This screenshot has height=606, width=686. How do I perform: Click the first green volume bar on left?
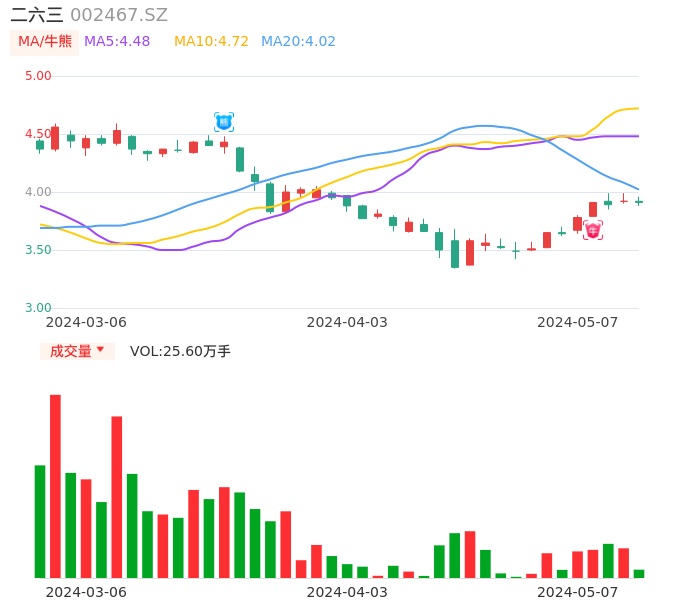[40, 521]
